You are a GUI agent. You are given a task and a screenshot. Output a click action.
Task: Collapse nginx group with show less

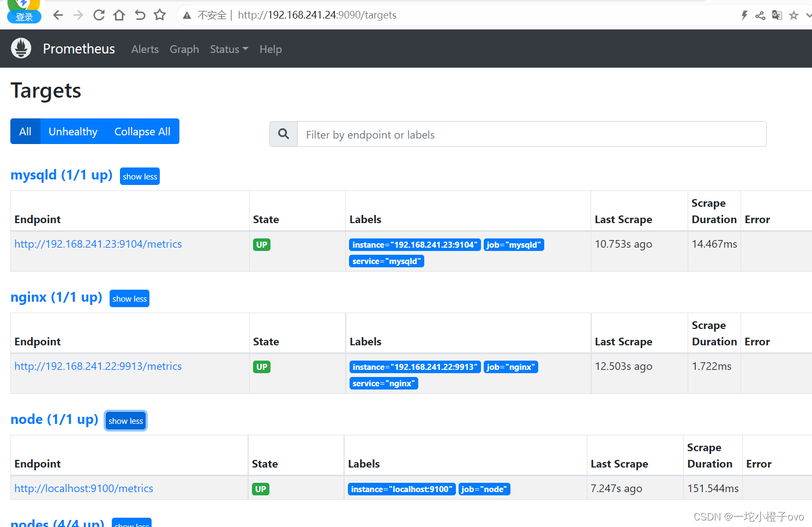pyautogui.click(x=129, y=298)
